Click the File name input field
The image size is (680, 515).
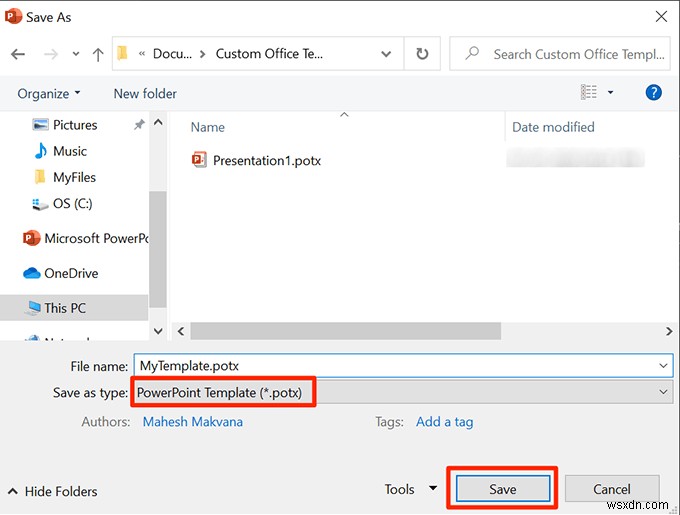400,366
